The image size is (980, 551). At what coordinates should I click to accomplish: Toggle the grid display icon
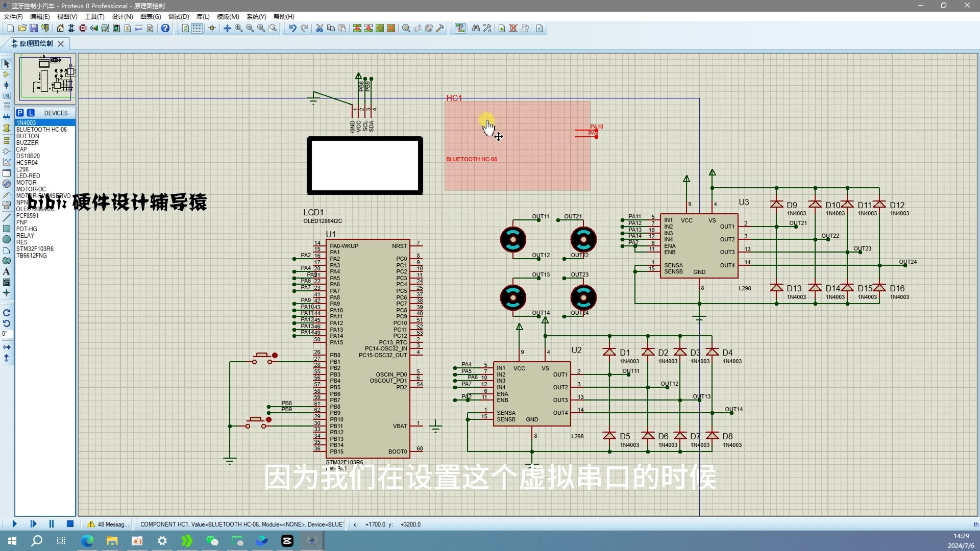pyautogui.click(x=197, y=28)
